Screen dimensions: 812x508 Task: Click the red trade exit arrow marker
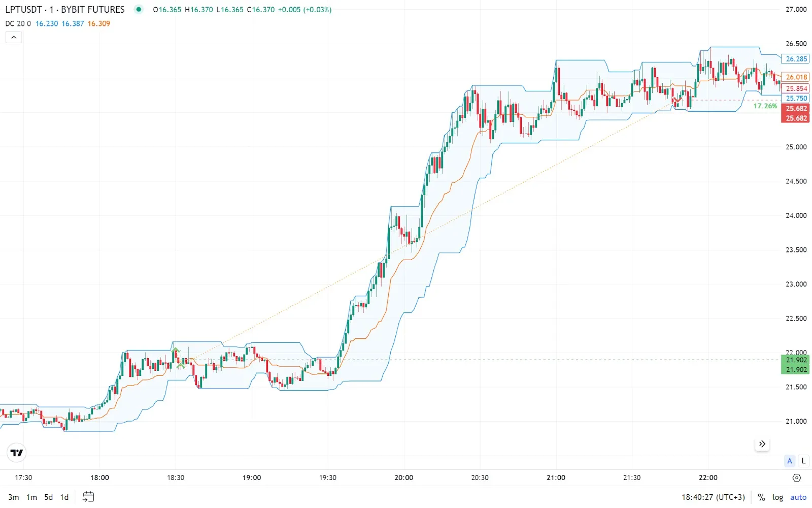[x=677, y=100]
